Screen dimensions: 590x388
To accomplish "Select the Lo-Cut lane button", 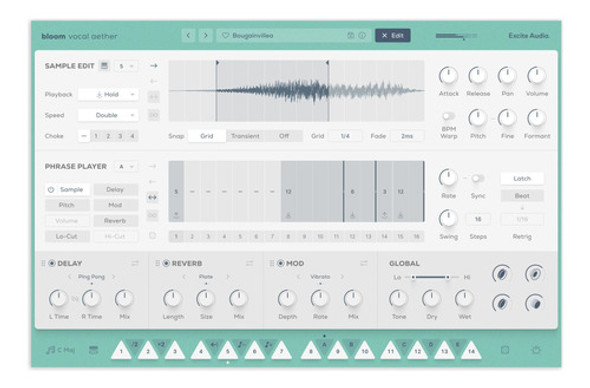I will 67,236.
